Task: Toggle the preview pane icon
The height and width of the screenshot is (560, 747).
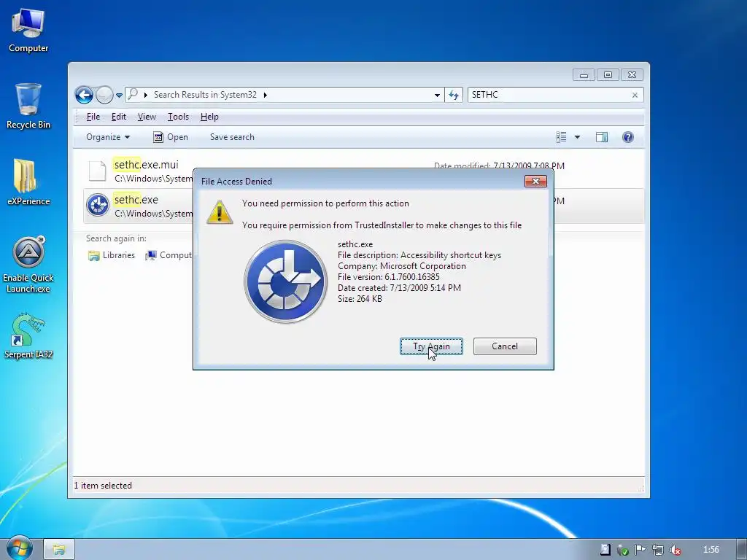Action: (x=602, y=137)
